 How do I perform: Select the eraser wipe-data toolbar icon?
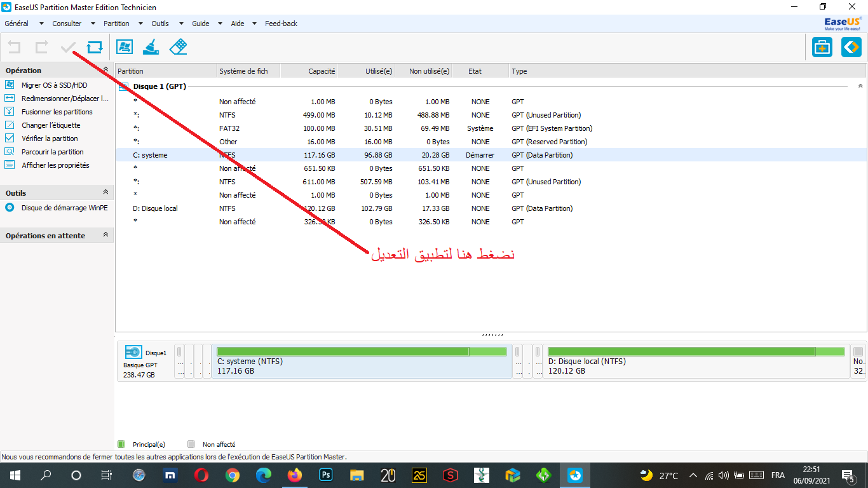point(178,47)
